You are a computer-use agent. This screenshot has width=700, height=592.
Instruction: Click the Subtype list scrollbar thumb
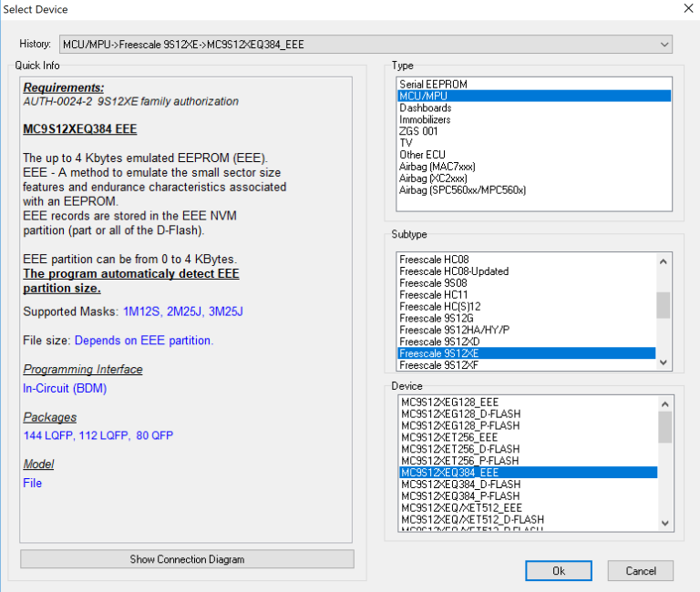pyautogui.click(x=664, y=305)
